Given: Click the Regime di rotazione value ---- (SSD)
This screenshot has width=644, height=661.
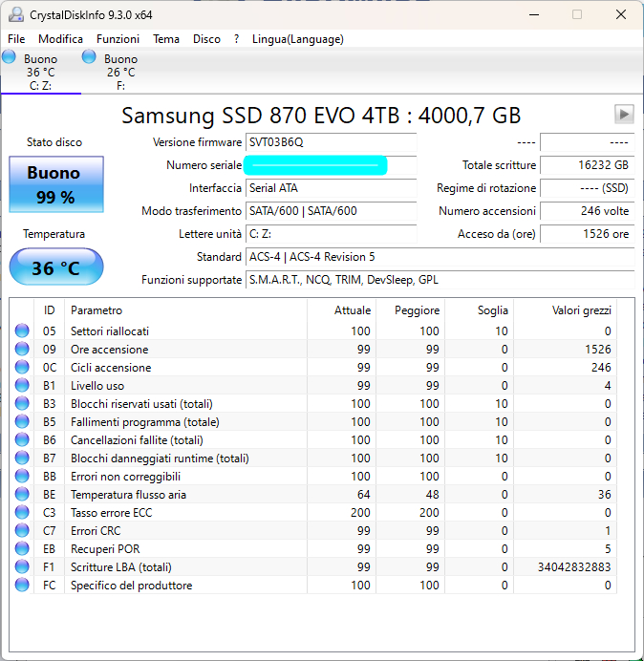Looking at the screenshot, I should [x=587, y=188].
